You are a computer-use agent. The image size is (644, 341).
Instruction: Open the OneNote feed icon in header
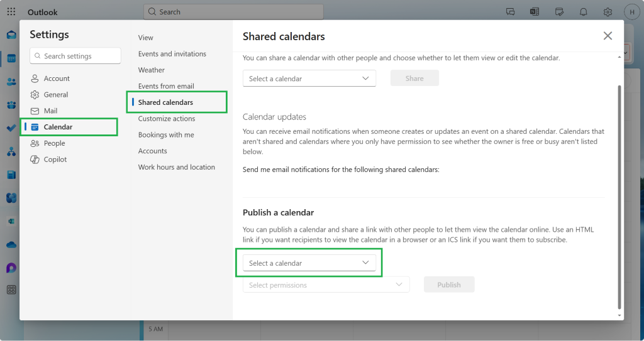535,12
